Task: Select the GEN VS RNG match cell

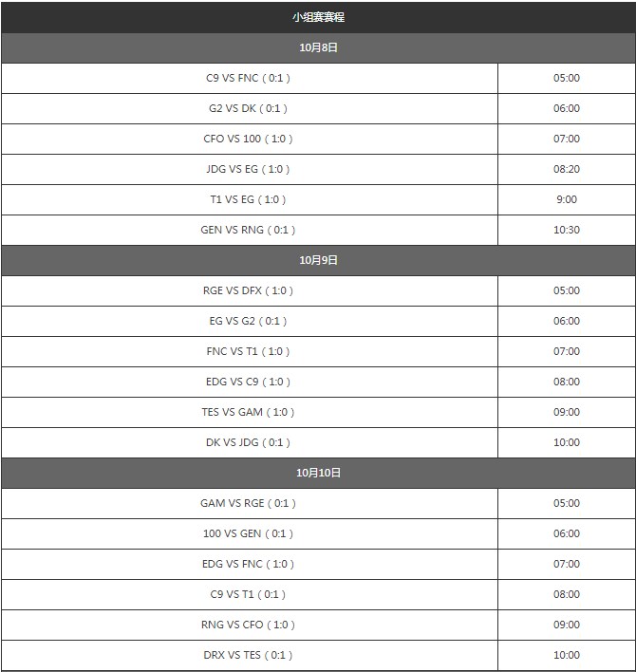Action: (248, 230)
